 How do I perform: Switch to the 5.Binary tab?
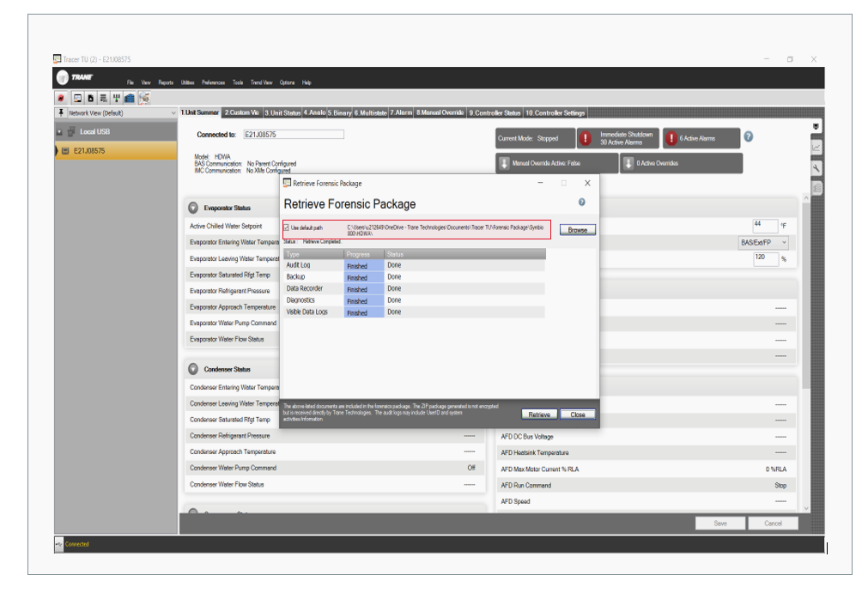[340, 112]
